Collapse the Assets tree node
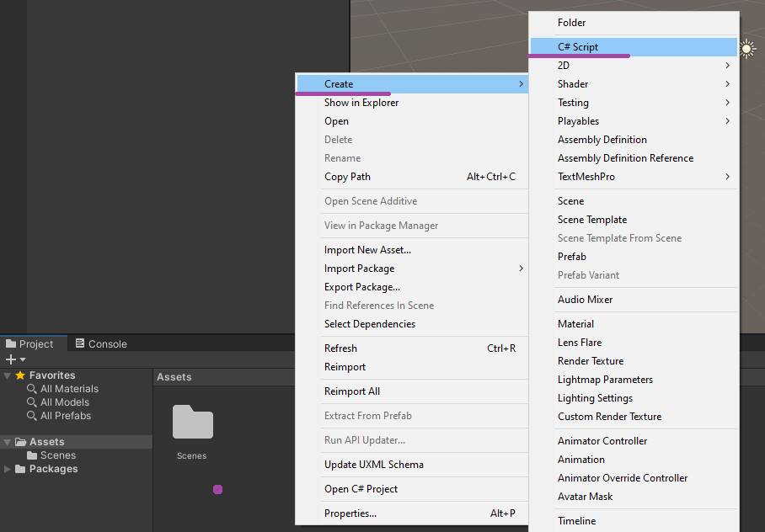 [x=8, y=442]
